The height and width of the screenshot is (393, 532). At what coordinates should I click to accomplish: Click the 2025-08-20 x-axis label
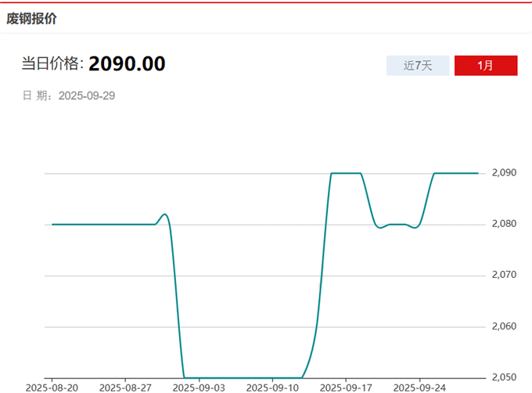tap(52, 387)
